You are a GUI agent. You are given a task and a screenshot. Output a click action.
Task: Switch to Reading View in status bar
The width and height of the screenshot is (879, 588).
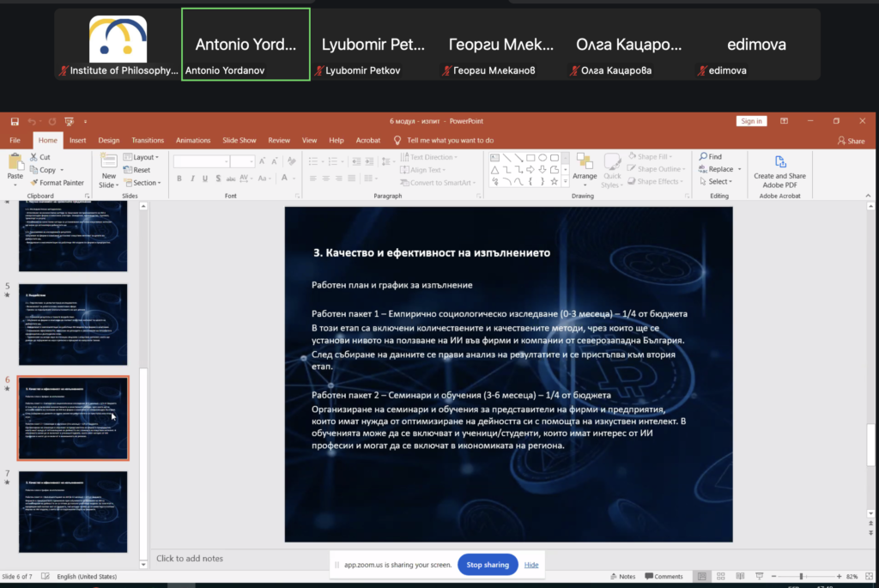(x=740, y=576)
